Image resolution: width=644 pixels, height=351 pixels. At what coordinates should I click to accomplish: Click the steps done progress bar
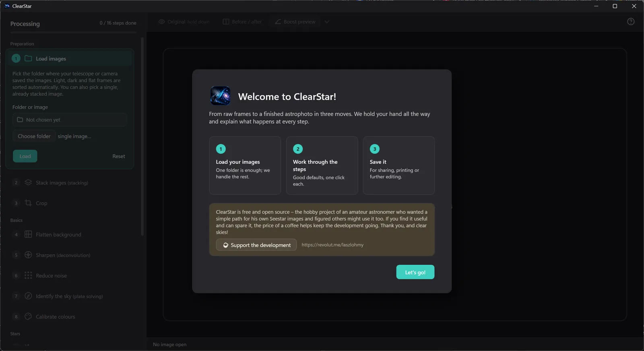73,32
